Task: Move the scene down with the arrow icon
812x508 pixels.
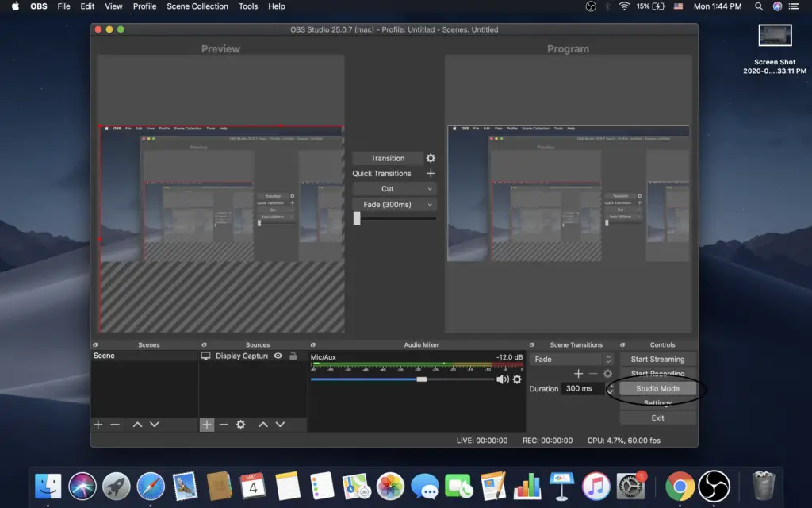Action: (155, 425)
